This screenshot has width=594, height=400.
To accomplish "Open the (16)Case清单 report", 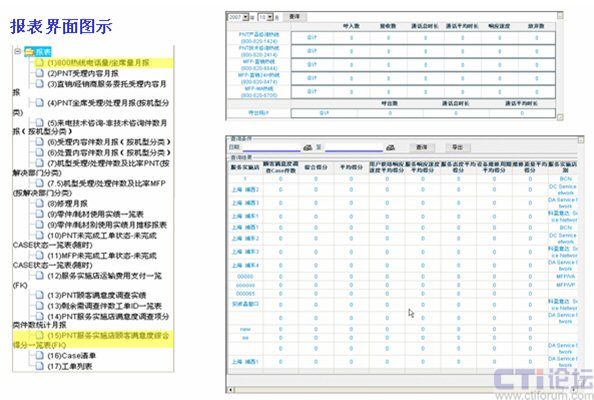I will (x=72, y=356).
